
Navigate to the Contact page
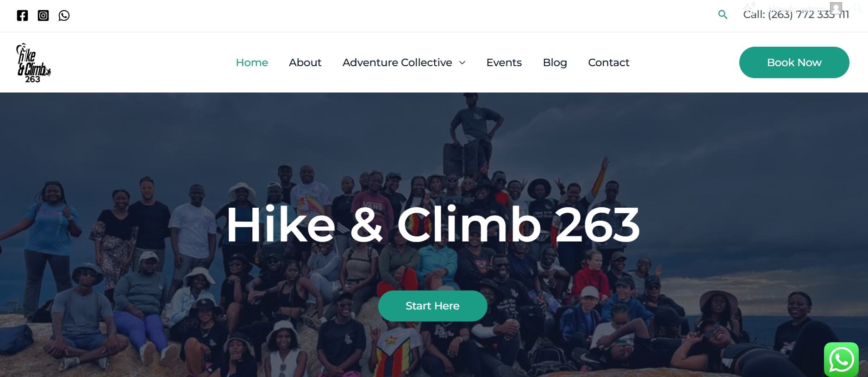608,62
